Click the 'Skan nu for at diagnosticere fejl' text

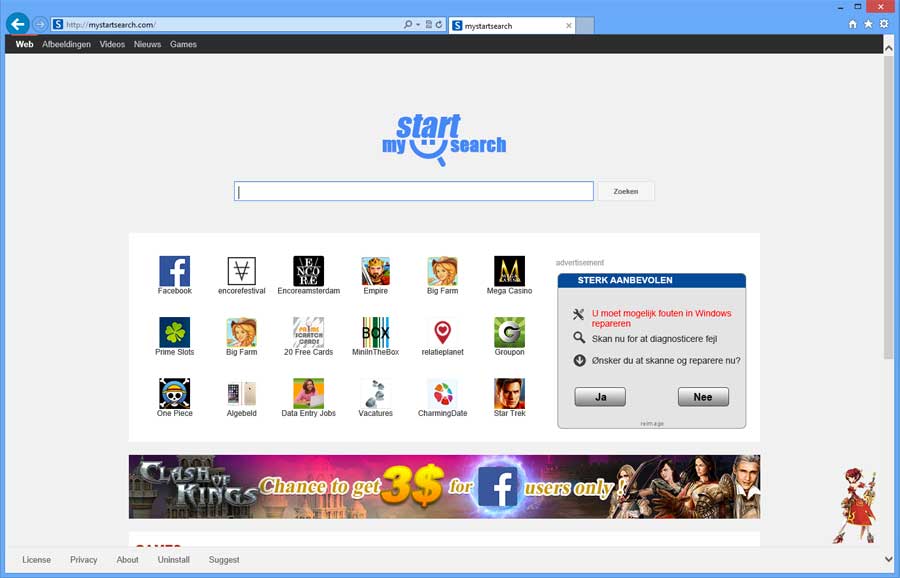pyautogui.click(x=654, y=339)
